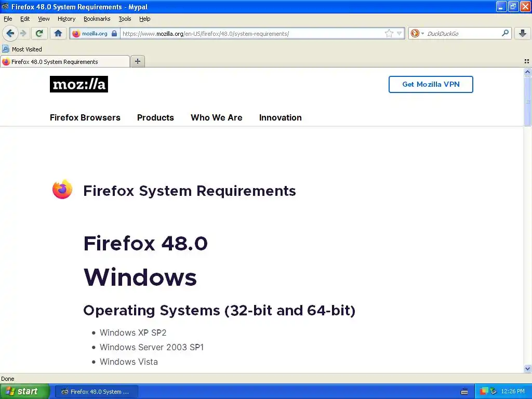Open the Help menu
532x399 pixels.
click(x=144, y=19)
